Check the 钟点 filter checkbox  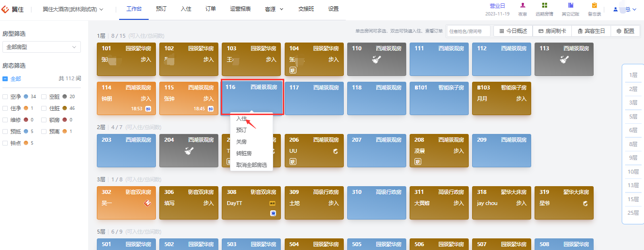5,143
